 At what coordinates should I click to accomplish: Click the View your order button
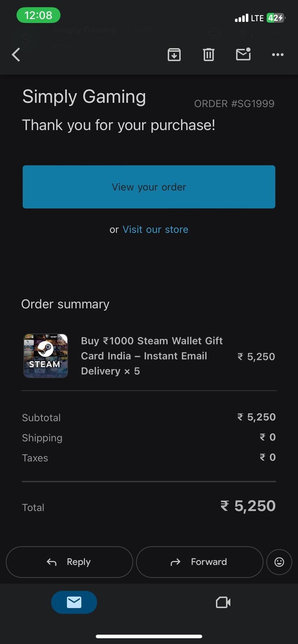coord(149,187)
